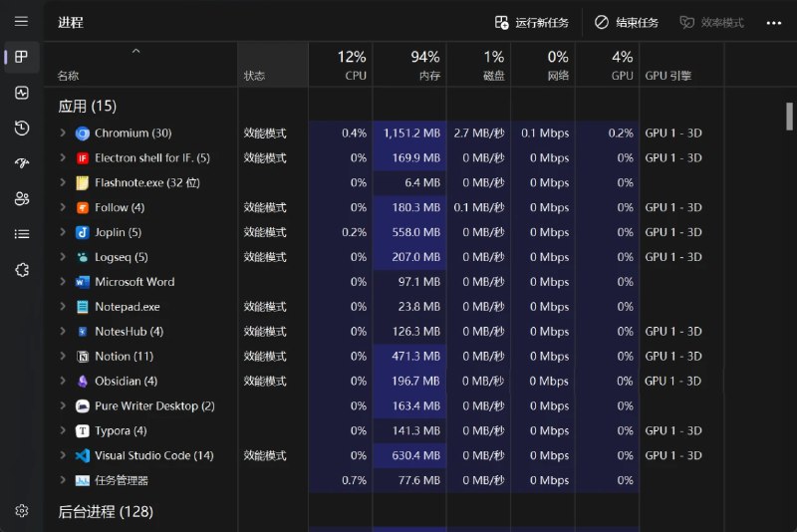This screenshot has height=532, width=797.
Task: Click 结束任务 button
Action: pyautogui.click(x=627, y=22)
